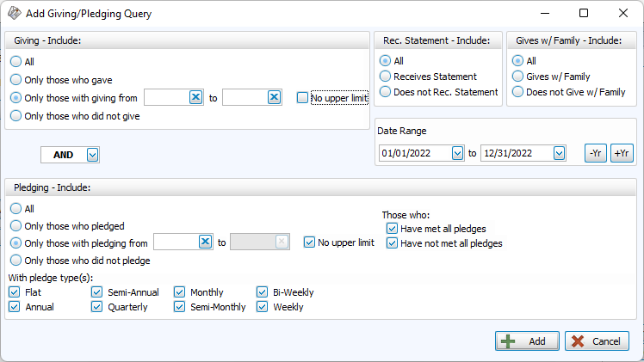Screen dimensions: 644x362
Task: Enable giving No upper limit checkbox
Action: (x=302, y=98)
